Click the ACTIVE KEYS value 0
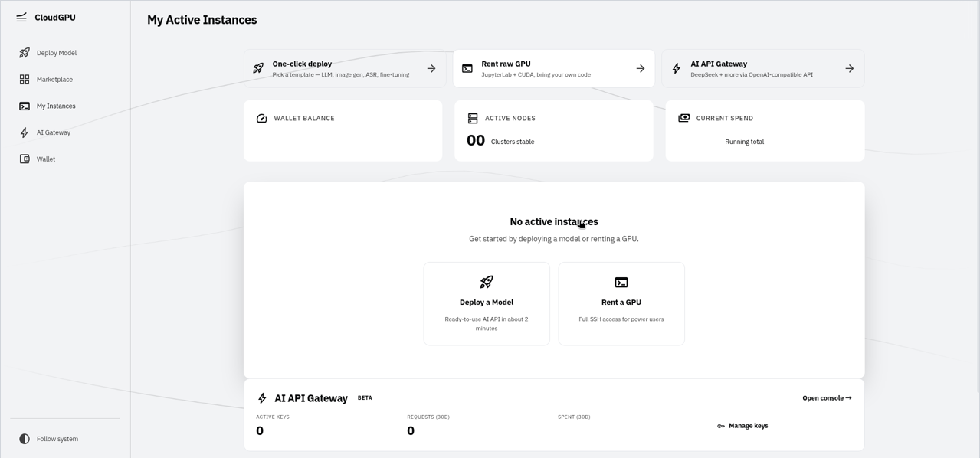Viewport: 980px width, 458px height. (260, 430)
